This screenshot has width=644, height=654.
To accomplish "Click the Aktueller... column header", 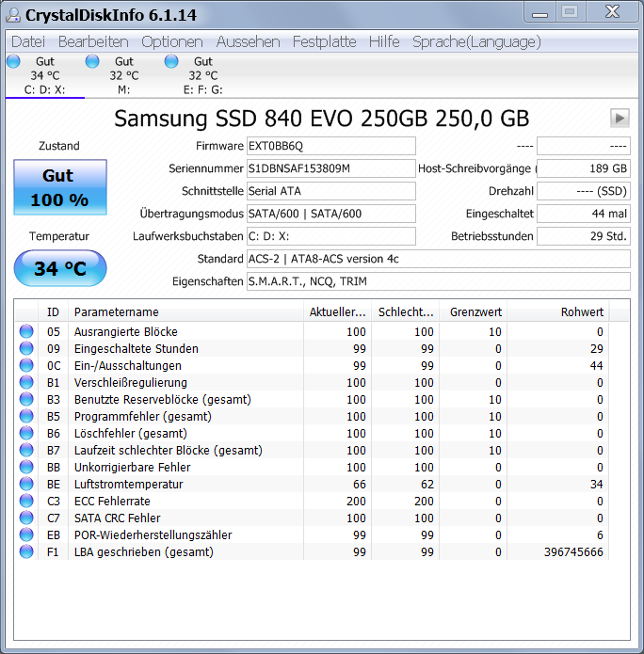I will tap(337, 312).
